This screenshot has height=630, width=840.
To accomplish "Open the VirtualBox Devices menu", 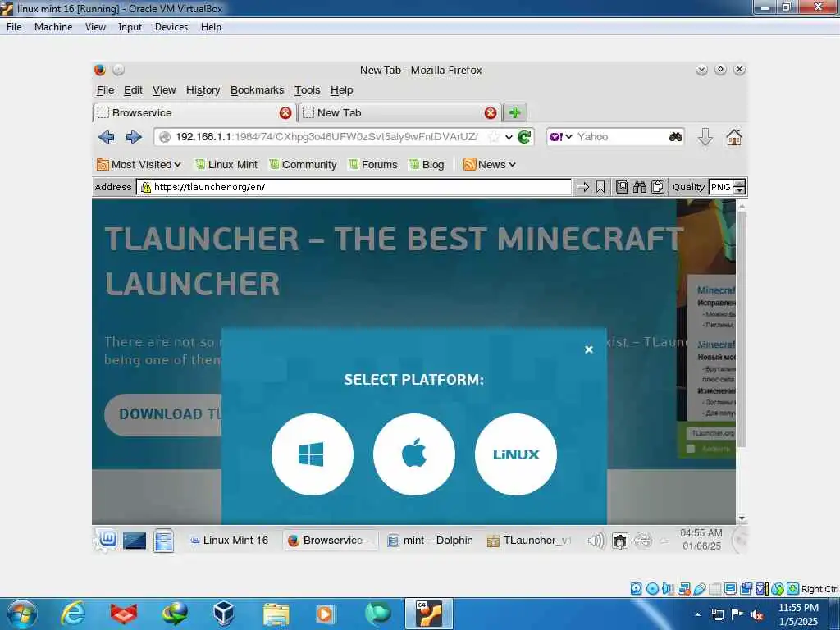I will pyautogui.click(x=171, y=27).
